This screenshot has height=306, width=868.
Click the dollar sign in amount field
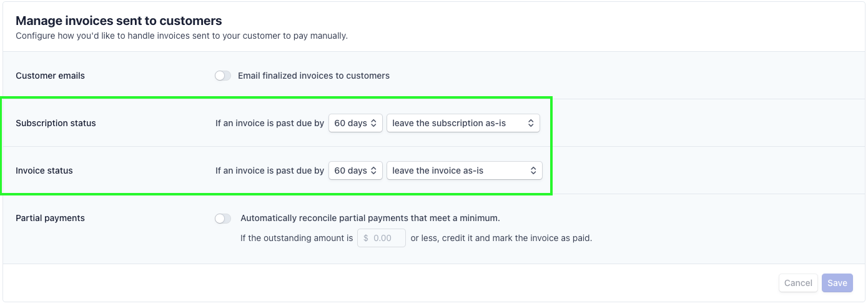click(x=366, y=238)
